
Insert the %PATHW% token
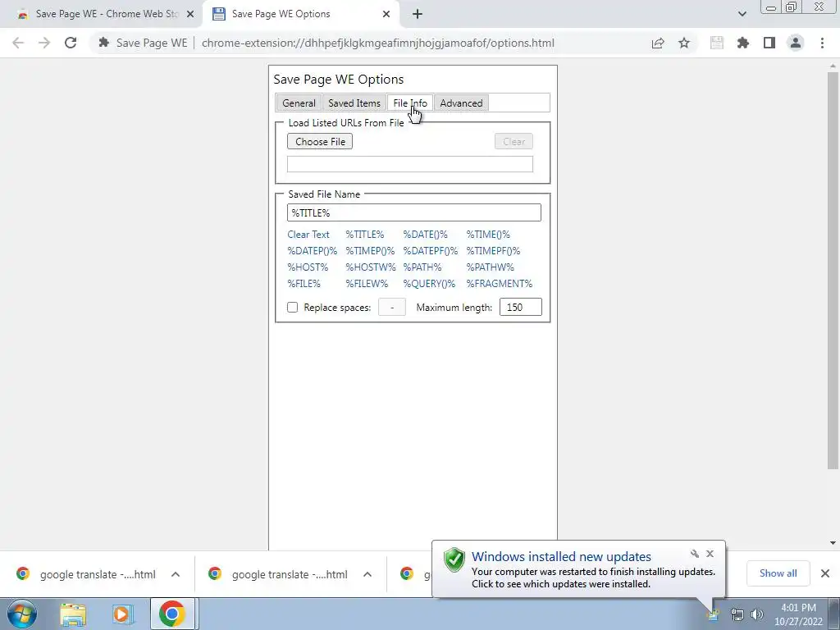pyautogui.click(x=491, y=267)
